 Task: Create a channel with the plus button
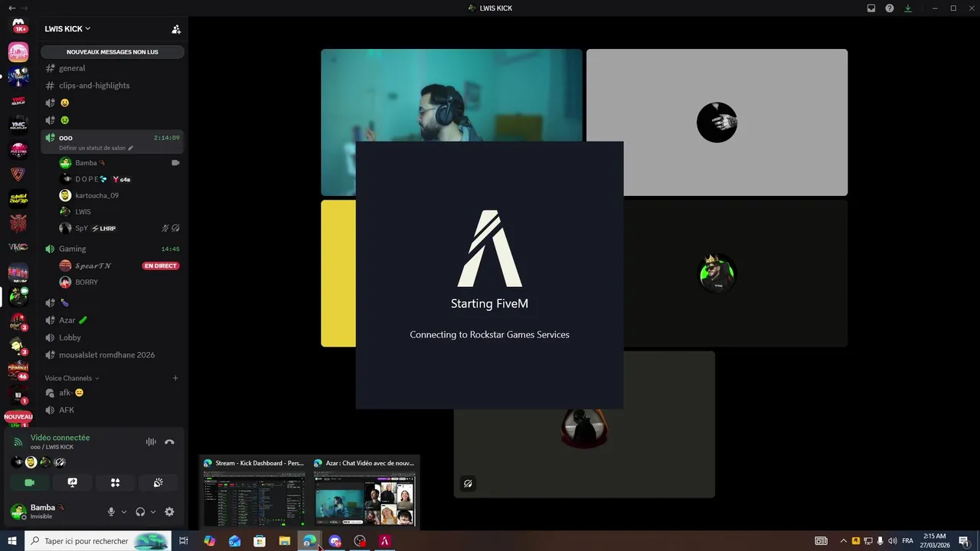pyautogui.click(x=175, y=378)
